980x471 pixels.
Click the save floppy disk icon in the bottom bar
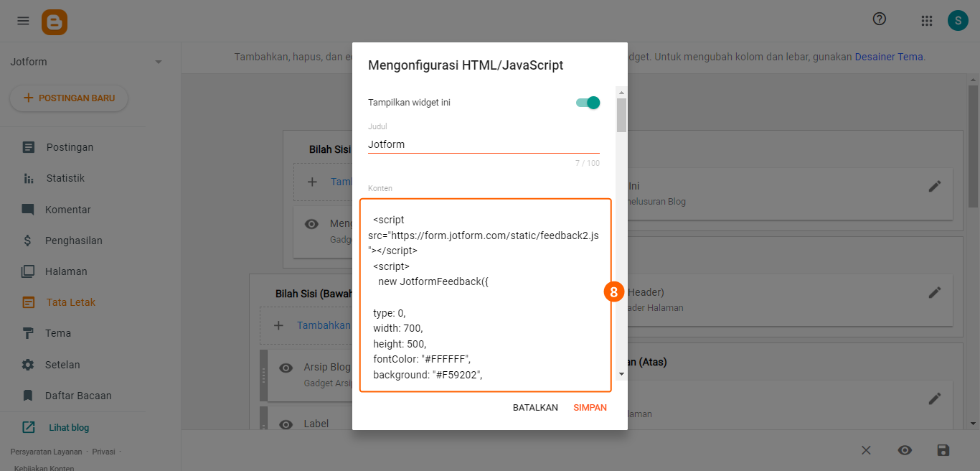(943, 450)
